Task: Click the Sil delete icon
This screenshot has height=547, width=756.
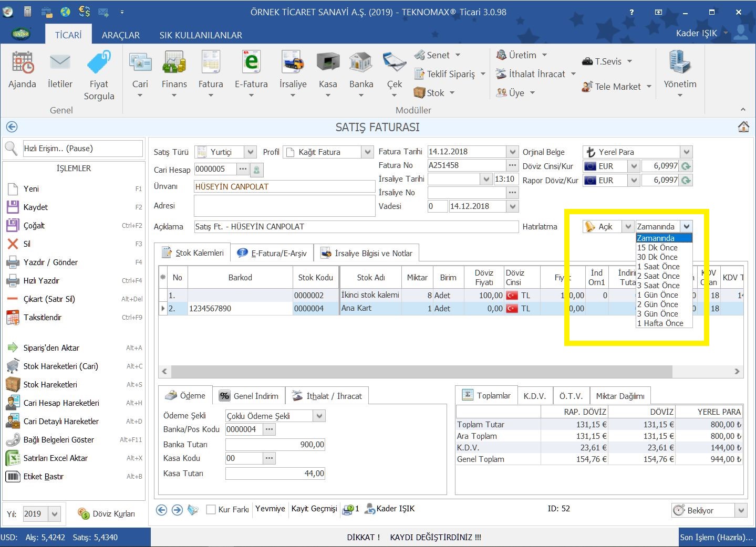Action: [13, 244]
